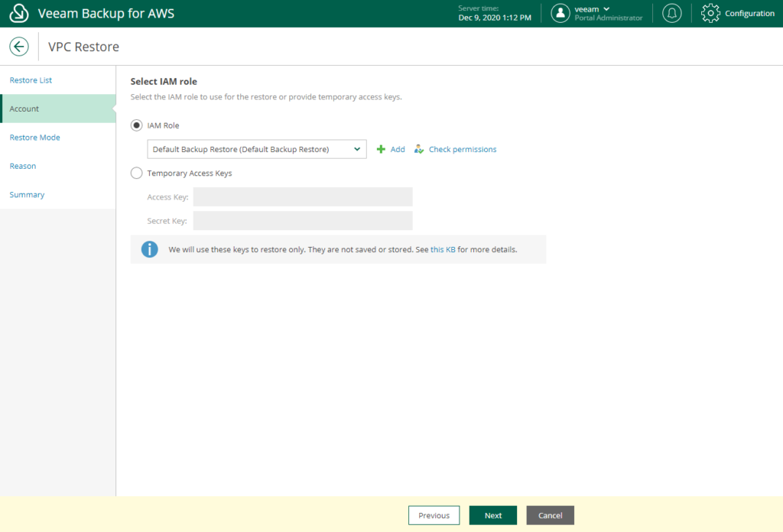Click the blue info icon

[x=149, y=249]
